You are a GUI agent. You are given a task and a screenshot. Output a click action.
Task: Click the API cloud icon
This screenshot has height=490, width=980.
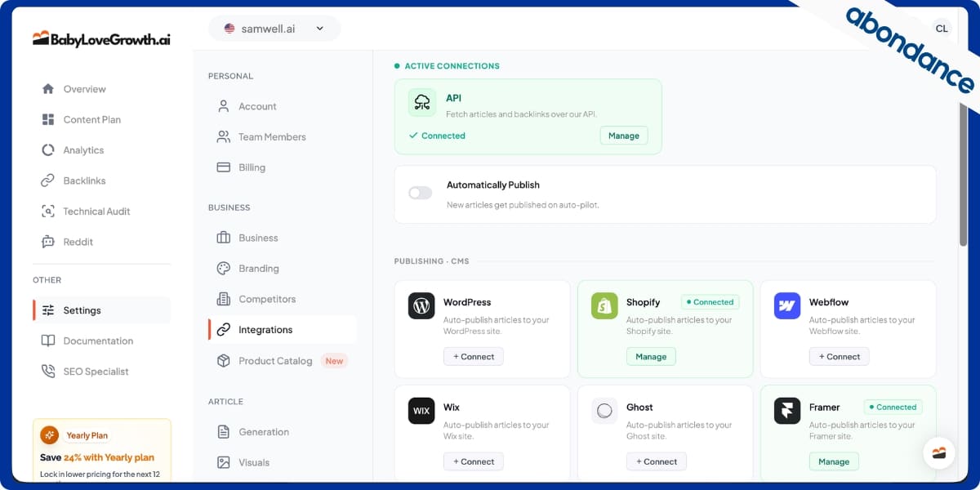coord(422,102)
